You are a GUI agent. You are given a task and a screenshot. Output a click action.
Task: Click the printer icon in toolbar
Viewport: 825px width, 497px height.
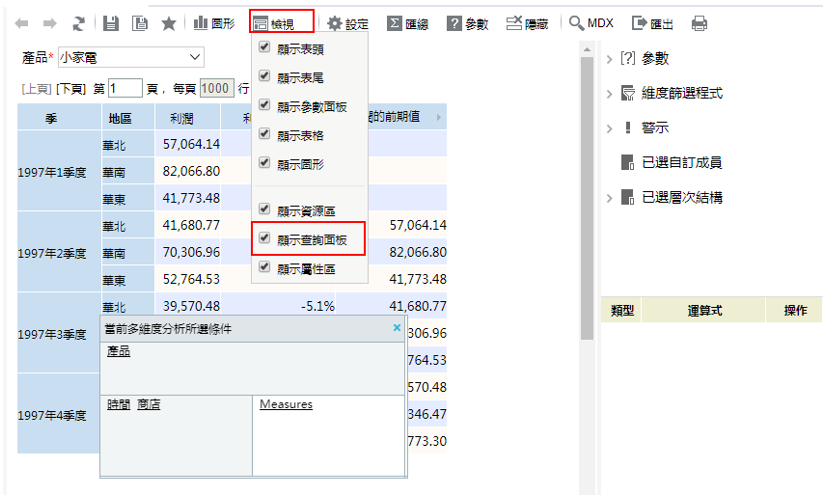[700, 23]
